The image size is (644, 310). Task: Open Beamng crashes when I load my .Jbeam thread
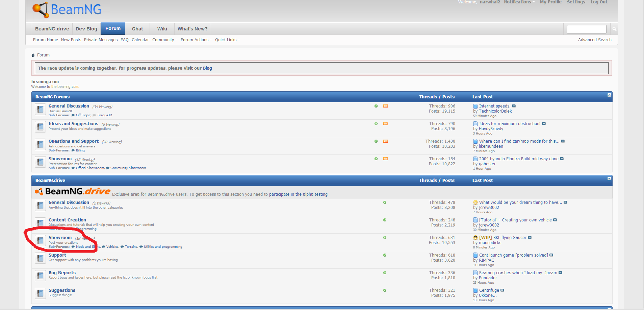(x=518, y=273)
